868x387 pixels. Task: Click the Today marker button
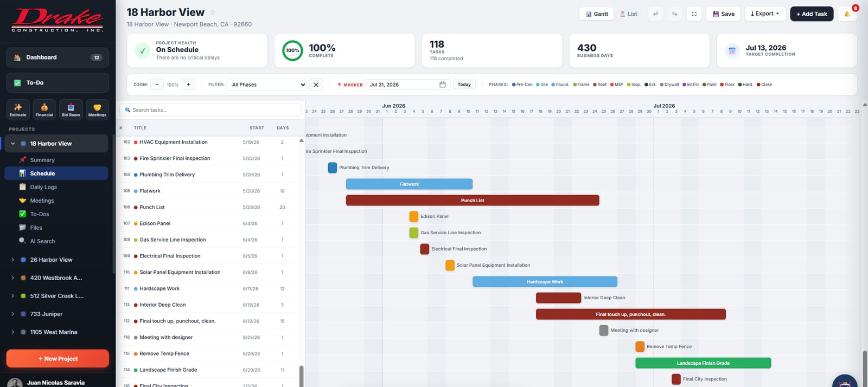tap(464, 85)
